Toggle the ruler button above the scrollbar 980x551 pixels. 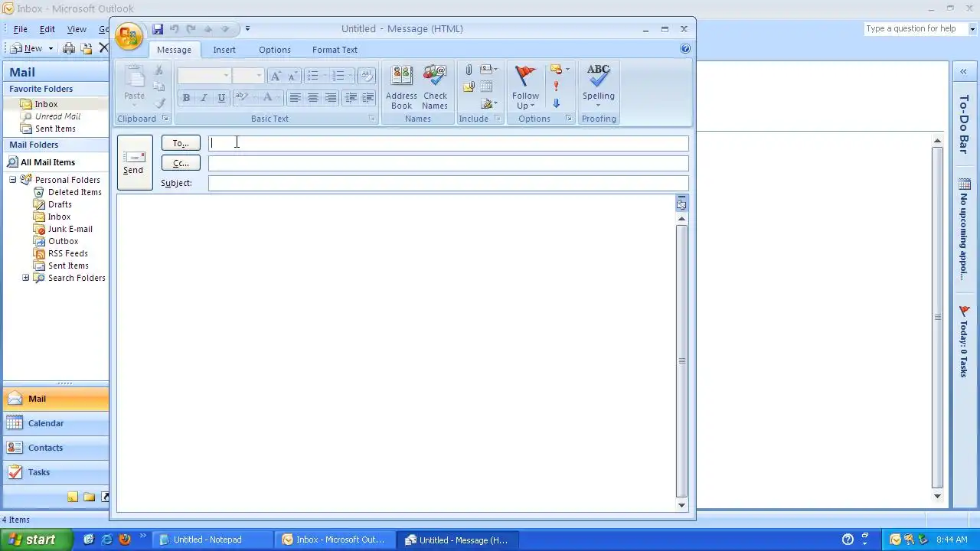click(681, 204)
